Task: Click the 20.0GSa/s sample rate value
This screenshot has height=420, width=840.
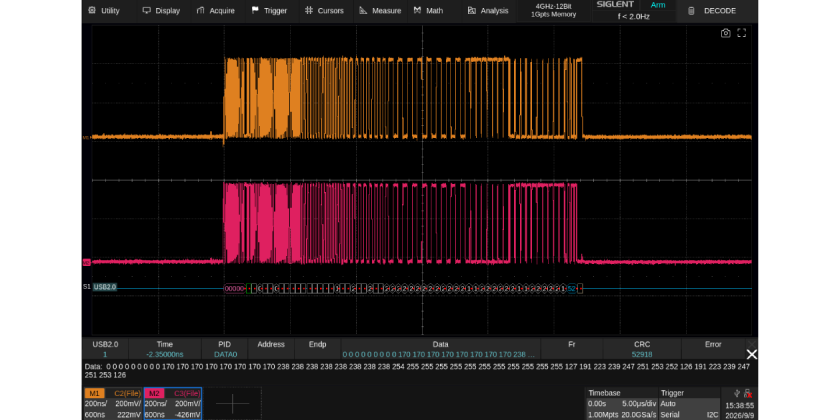Action: click(639, 415)
